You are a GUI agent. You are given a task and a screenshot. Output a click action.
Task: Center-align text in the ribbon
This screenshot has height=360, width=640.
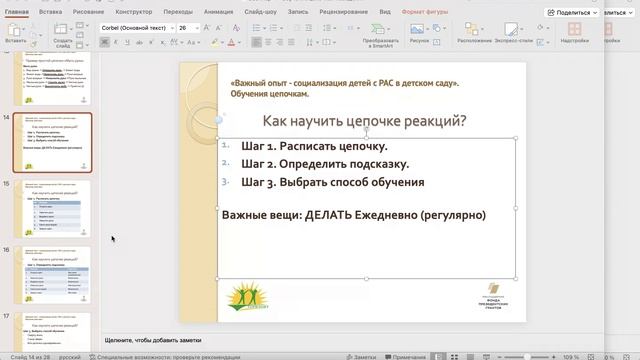[x=268, y=42]
